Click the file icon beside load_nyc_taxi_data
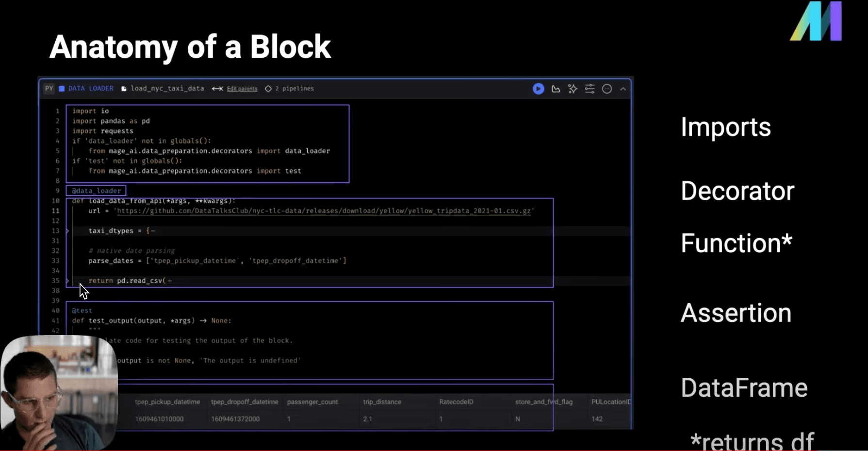The width and height of the screenshot is (868, 451). click(124, 89)
